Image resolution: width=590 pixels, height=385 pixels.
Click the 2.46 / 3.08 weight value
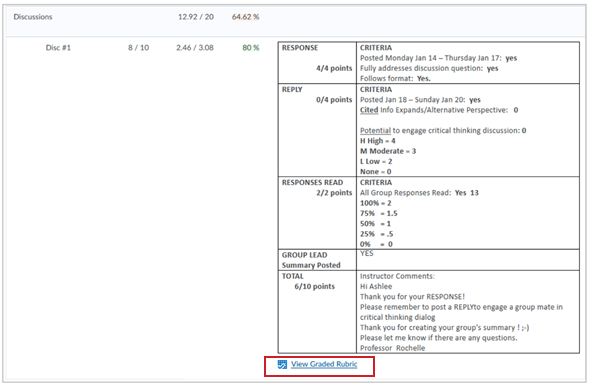tap(195, 48)
